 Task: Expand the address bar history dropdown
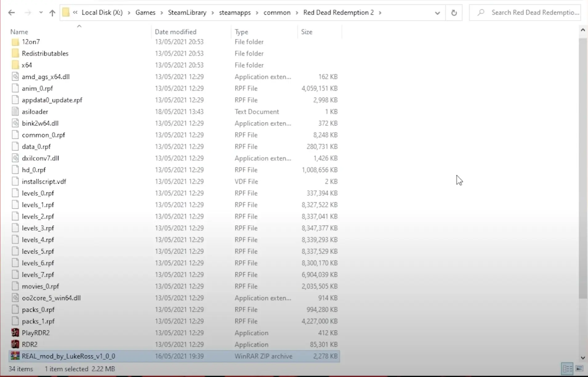coord(437,13)
